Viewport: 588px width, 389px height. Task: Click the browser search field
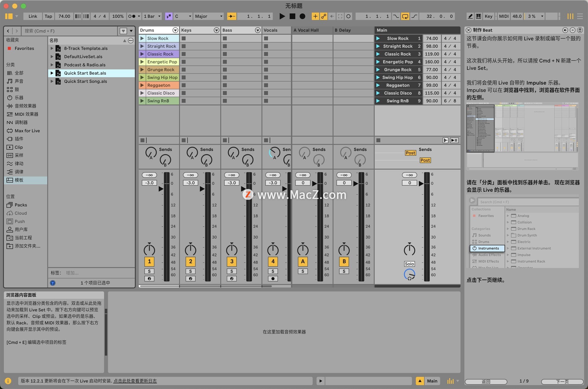pyautogui.click(x=69, y=31)
